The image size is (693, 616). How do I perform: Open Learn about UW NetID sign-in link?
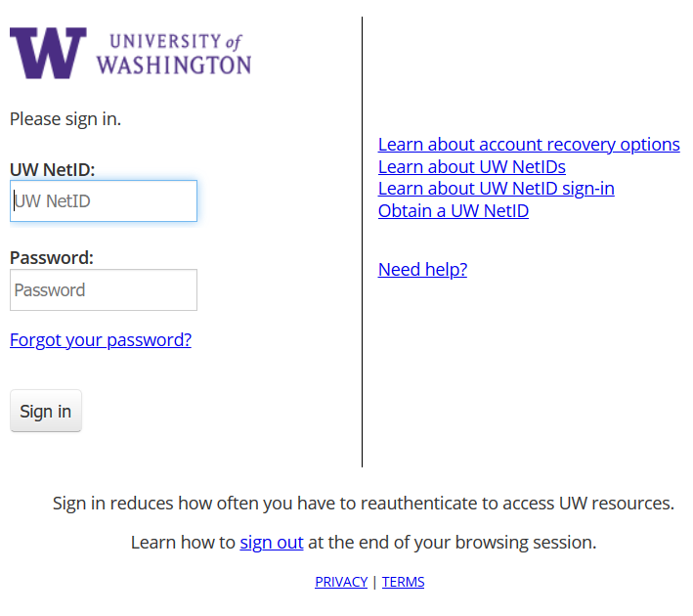[x=496, y=189]
